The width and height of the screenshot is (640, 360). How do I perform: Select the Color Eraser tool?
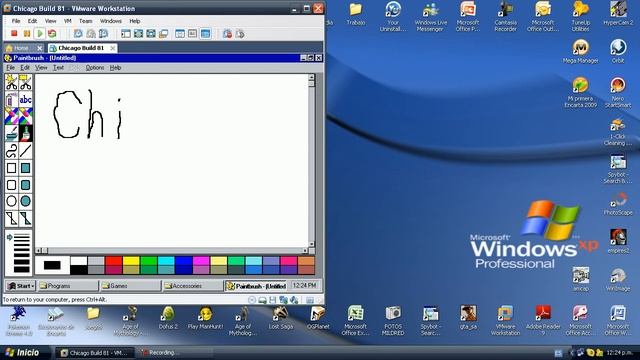coord(11,117)
